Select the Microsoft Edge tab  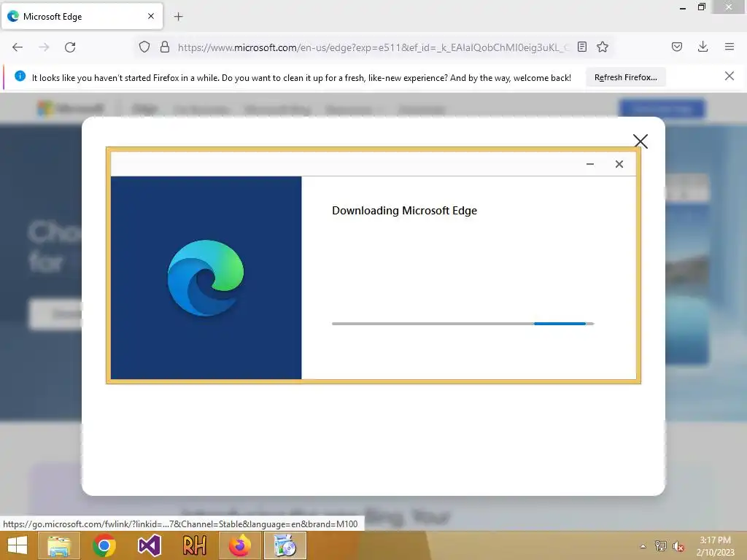pos(82,16)
